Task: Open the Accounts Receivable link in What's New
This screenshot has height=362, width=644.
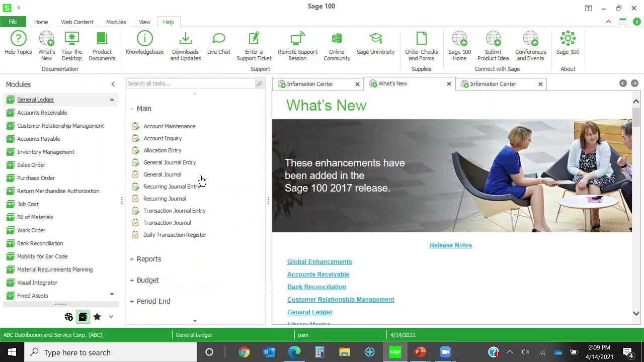Action: tap(318, 275)
